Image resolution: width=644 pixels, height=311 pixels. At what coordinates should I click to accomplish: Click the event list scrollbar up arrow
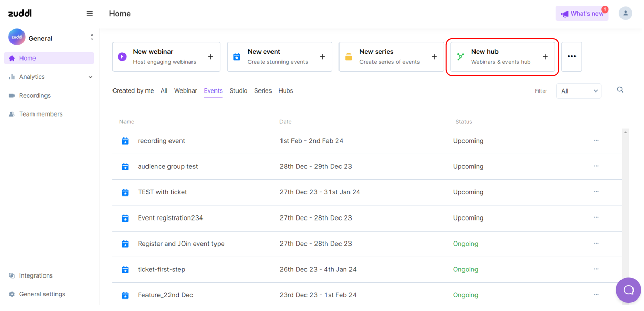(x=625, y=133)
